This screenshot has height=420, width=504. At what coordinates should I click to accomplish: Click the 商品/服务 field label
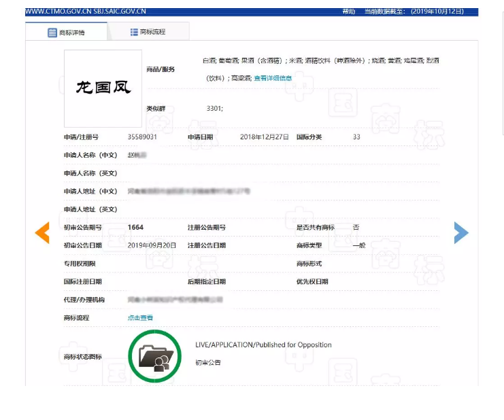[161, 69]
